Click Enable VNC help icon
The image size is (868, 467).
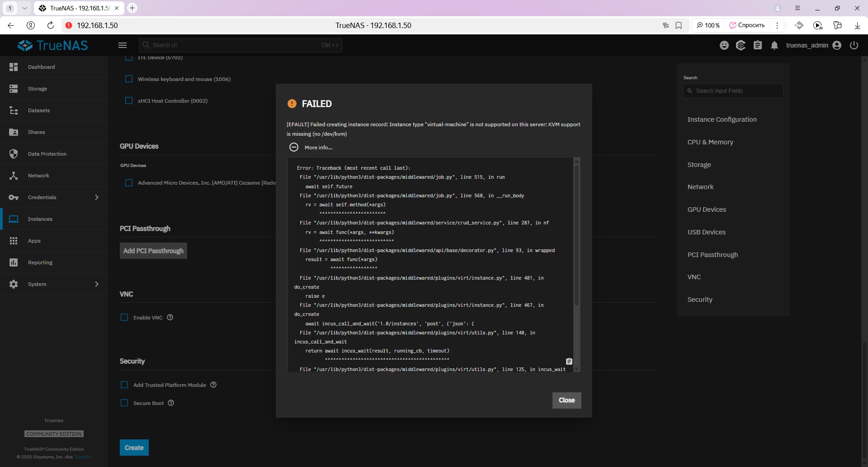(170, 317)
